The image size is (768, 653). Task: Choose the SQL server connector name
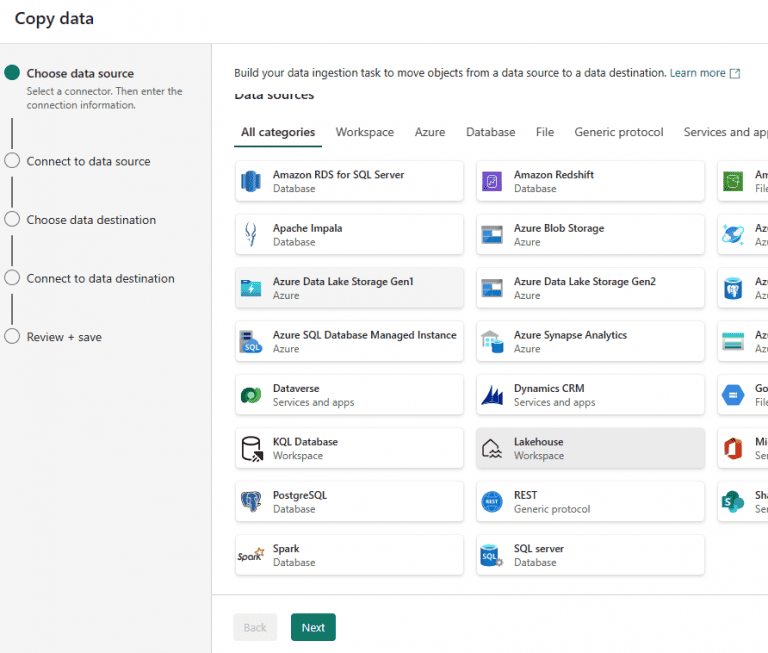tap(539, 548)
